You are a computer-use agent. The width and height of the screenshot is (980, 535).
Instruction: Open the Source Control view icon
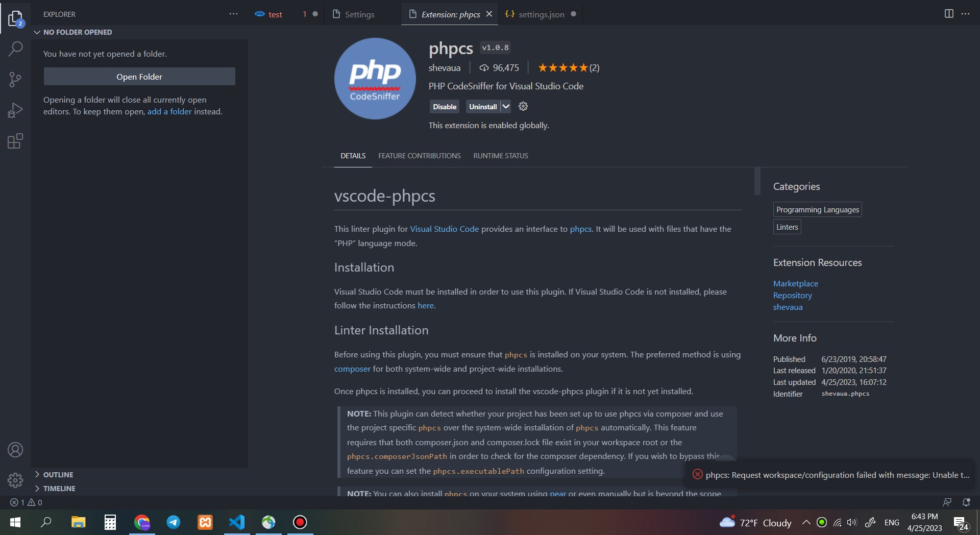pos(15,79)
